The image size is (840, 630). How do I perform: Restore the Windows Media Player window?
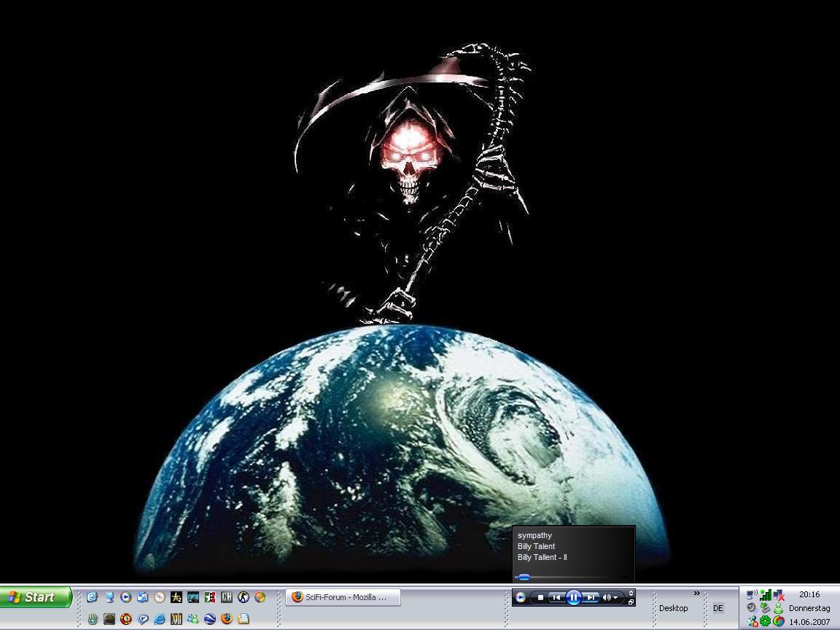pos(631,602)
